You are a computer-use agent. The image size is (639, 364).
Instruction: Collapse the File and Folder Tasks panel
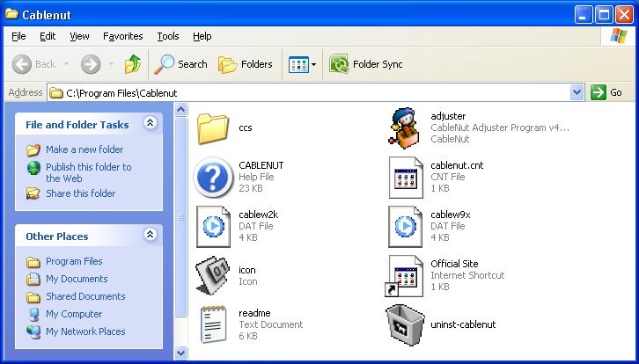150,122
